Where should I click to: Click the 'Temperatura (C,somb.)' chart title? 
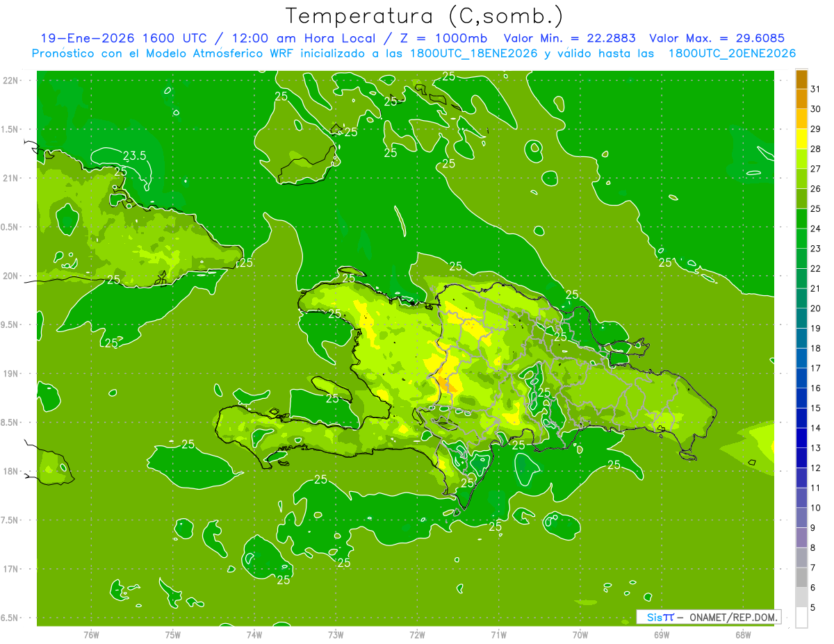[424, 17]
